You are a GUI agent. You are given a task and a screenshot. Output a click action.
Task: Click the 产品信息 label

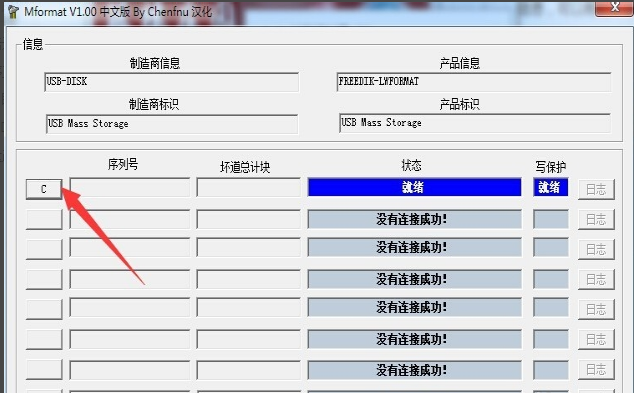tap(460, 63)
